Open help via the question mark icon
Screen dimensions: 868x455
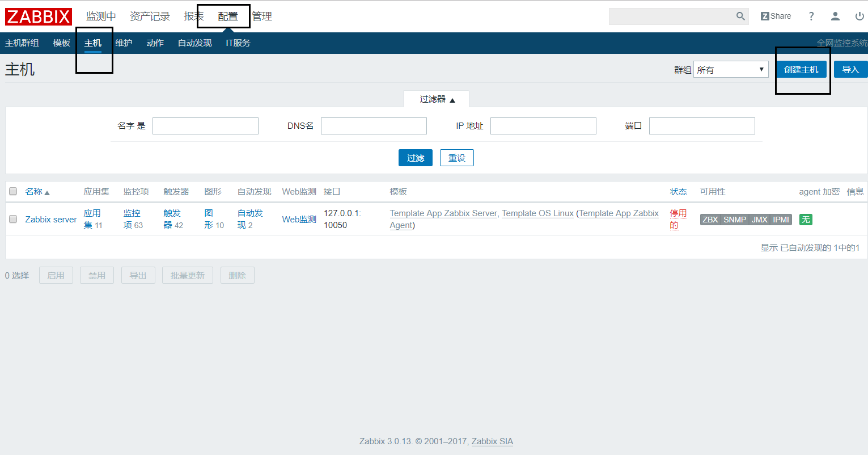tap(811, 16)
